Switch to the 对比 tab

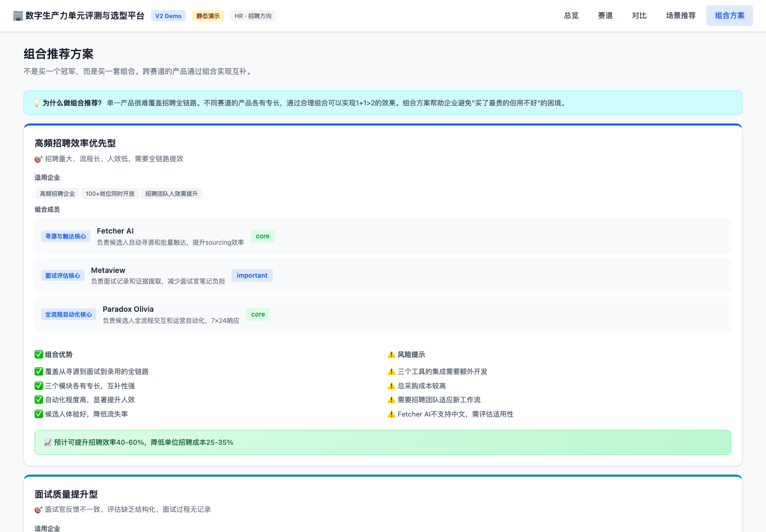(639, 16)
